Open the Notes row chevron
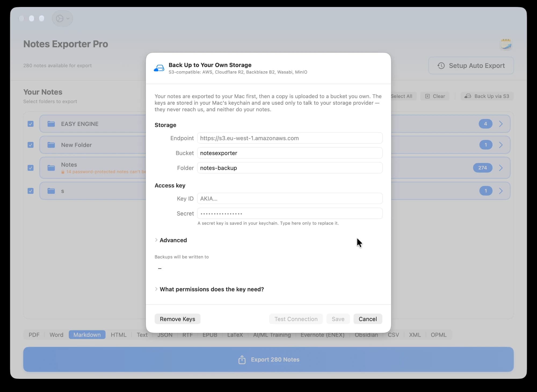This screenshot has height=392, width=537. [501, 168]
